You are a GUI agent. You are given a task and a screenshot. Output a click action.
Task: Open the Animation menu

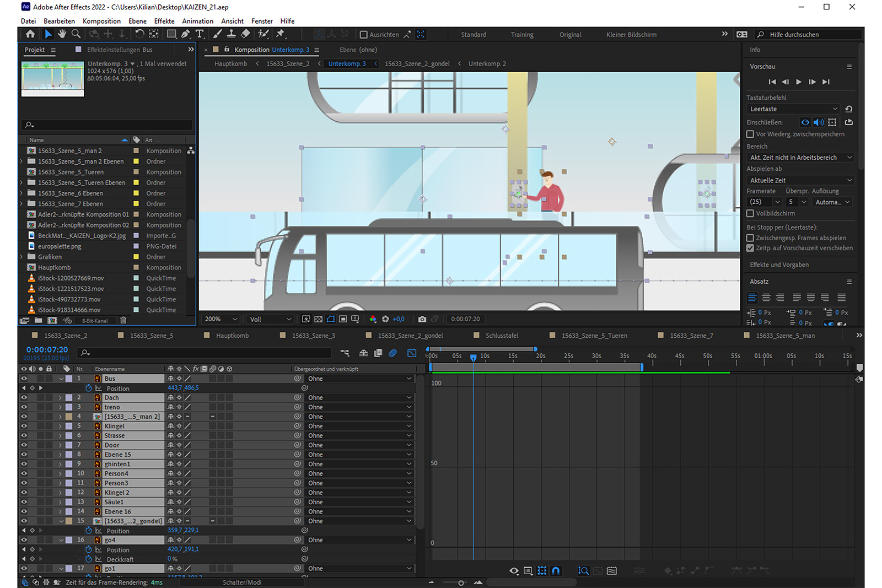(x=197, y=21)
